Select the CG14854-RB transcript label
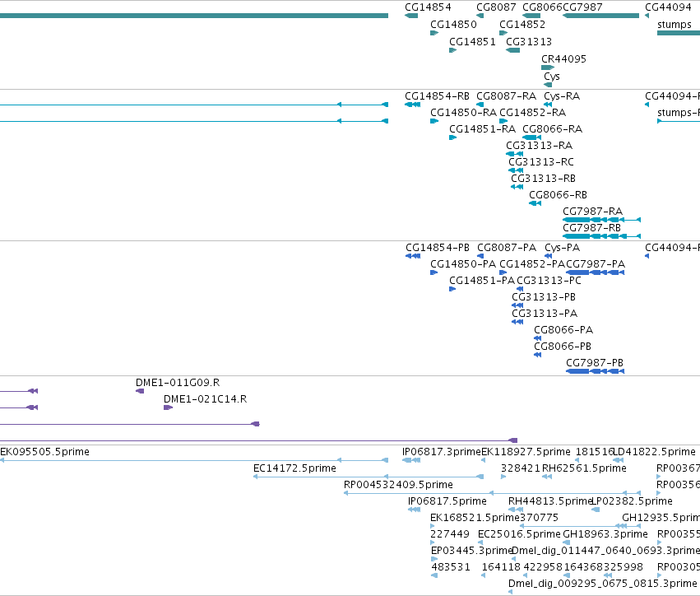 pos(437,96)
